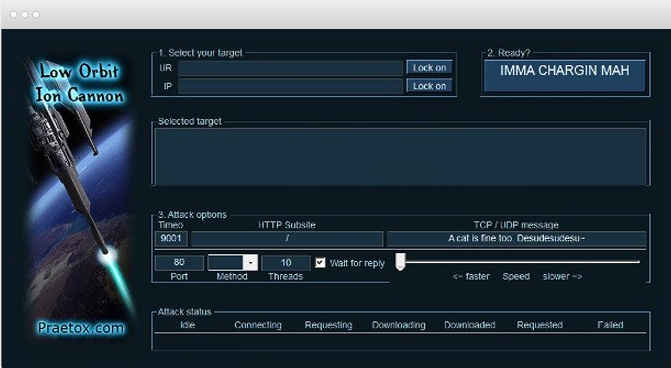Viewport: 671px width, 368px height.
Task: Click the Praetox.com link on banner
Action: [x=81, y=328]
